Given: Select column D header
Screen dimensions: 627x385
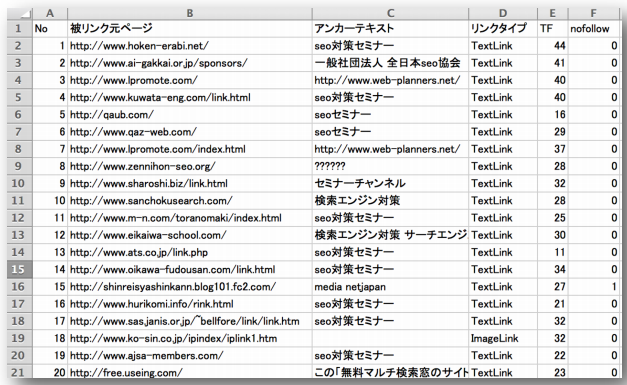Looking at the screenshot, I should click(x=503, y=14).
